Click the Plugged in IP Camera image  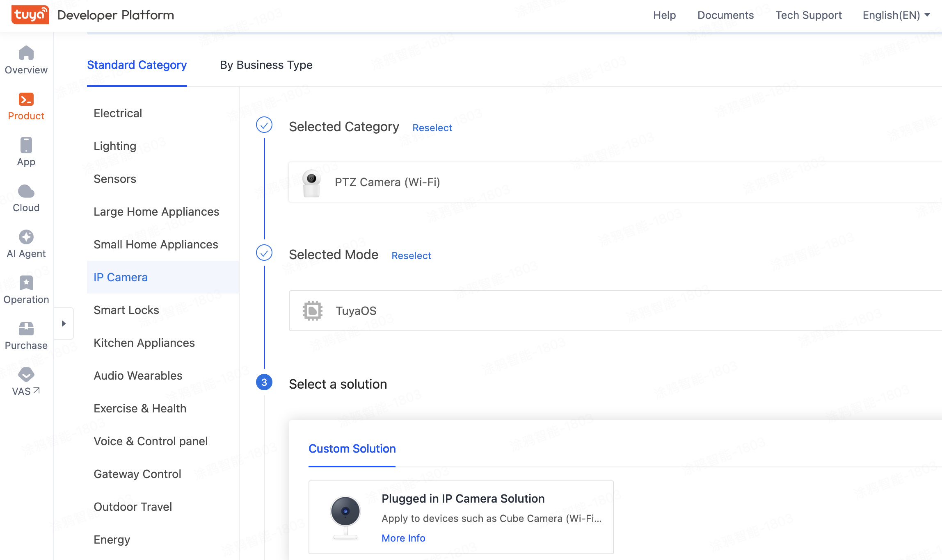pyautogui.click(x=345, y=517)
